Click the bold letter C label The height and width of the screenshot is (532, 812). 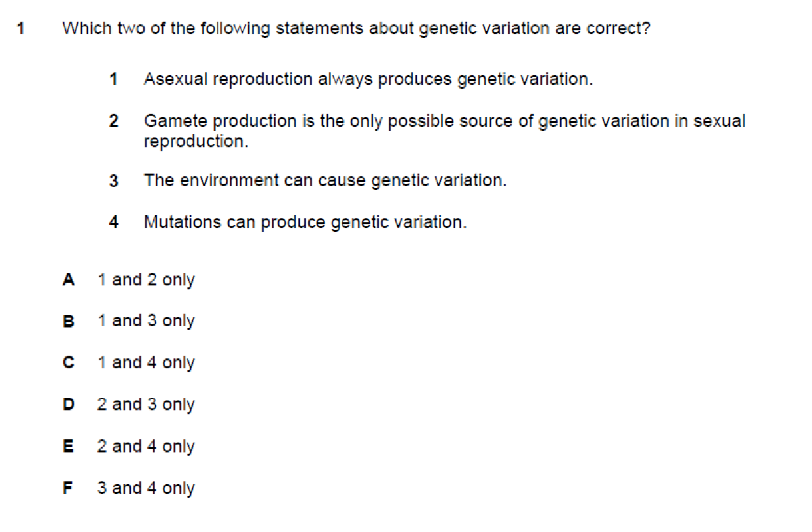click(x=68, y=362)
